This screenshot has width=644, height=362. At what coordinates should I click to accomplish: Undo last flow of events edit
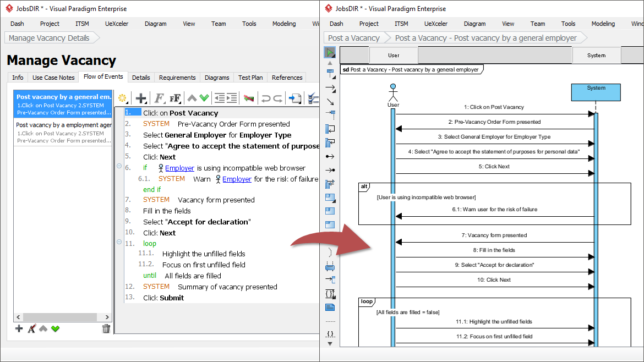[x=266, y=98]
